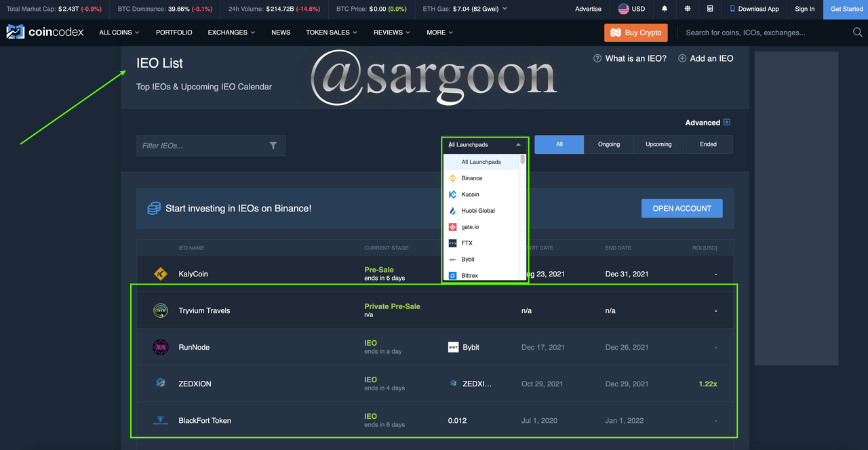
Task: Click the Buy Crypto button
Action: [x=636, y=33]
